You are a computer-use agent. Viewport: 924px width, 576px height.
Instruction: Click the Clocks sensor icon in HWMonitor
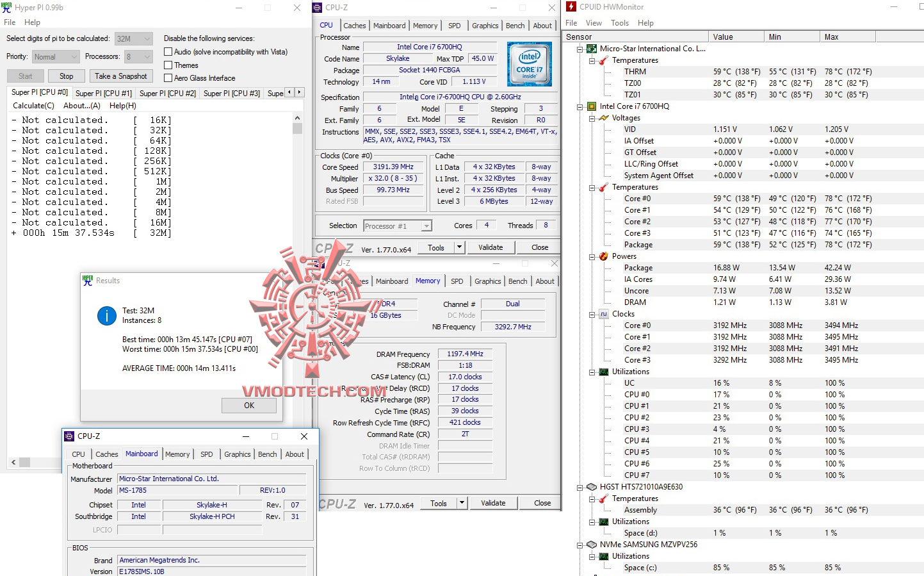[603, 313]
